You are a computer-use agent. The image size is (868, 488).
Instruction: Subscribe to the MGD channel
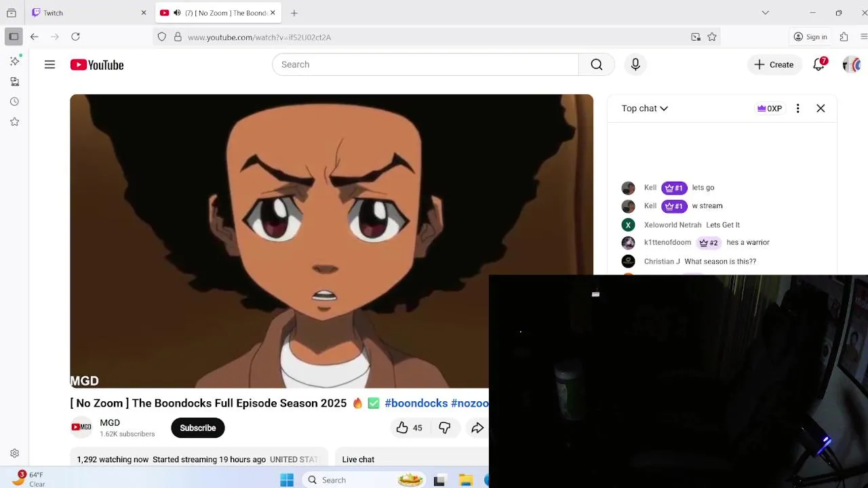point(198,428)
